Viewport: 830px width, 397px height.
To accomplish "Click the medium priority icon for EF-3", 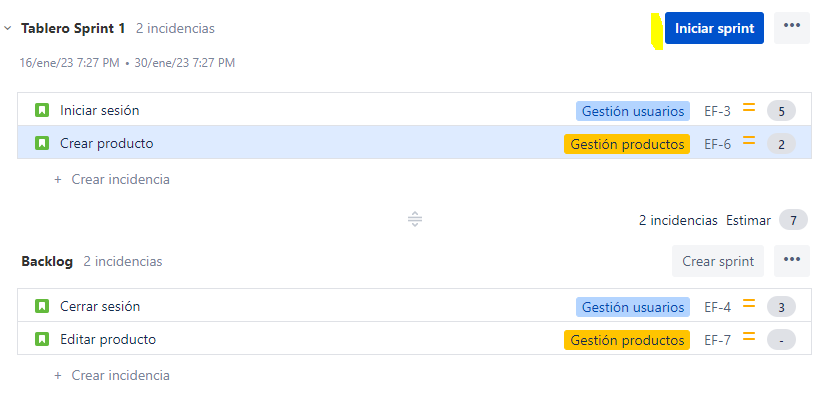I will [x=748, y=107].
